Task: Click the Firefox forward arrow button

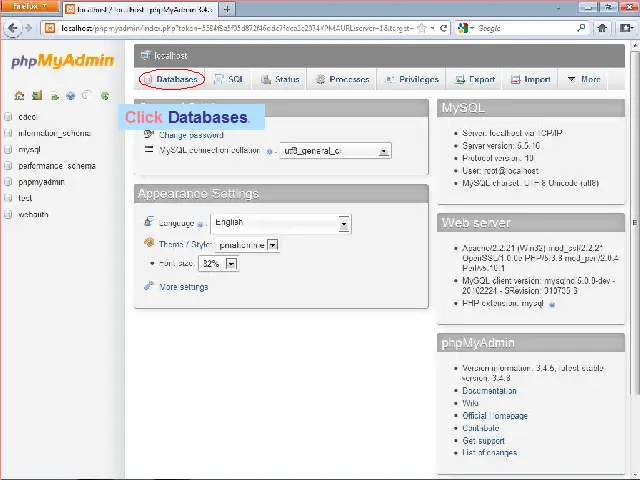Action: point(28,28)
